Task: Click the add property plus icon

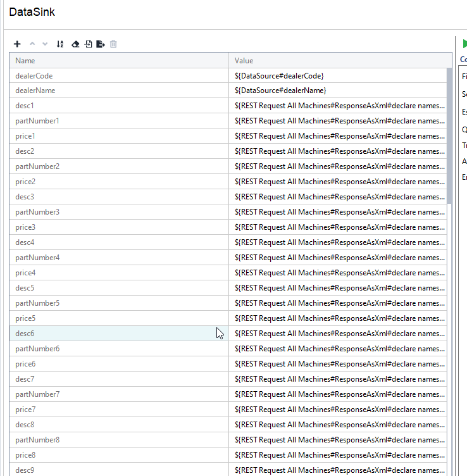Action: pos(17,44)
